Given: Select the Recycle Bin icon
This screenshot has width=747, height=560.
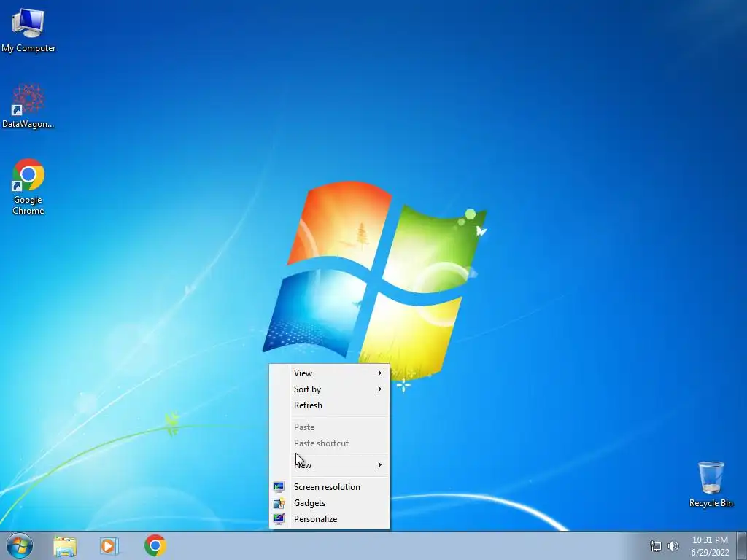Looking at the screenshot, I should 711,484.
